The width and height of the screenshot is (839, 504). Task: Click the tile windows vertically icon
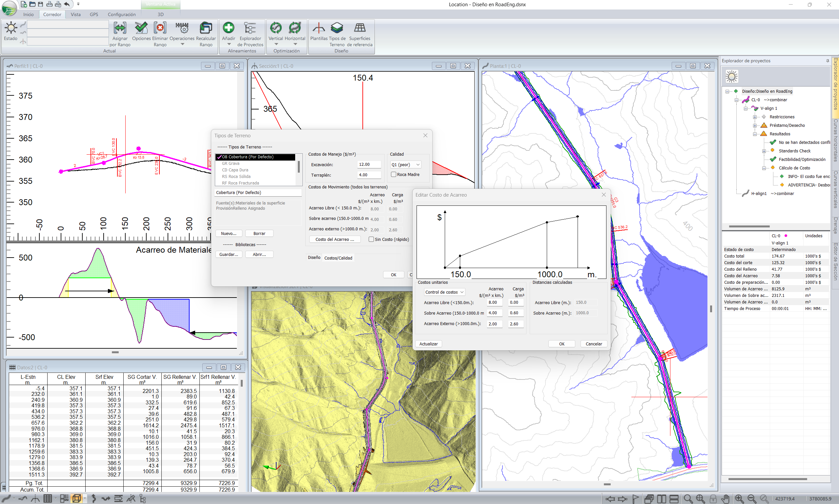click(x=662, y=499)
